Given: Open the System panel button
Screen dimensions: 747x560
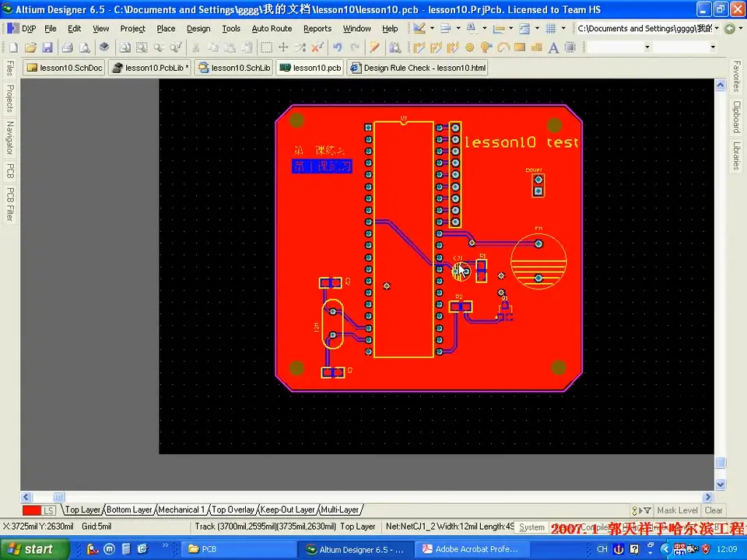Looking at the screenshot, I should pos(531,527).
